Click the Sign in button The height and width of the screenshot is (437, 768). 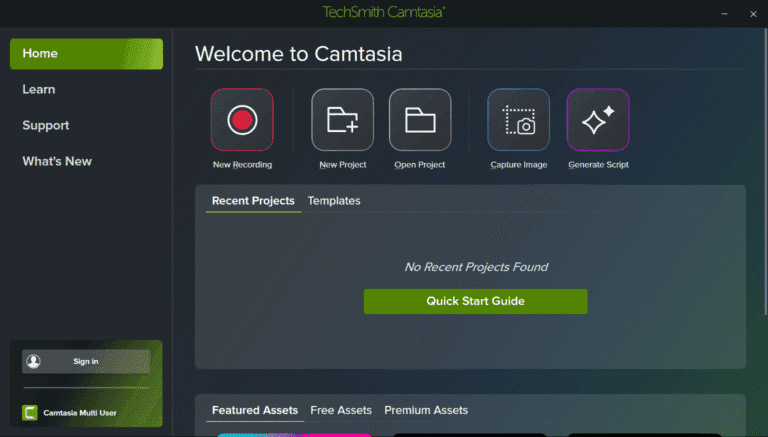click(x=86, y=362)
